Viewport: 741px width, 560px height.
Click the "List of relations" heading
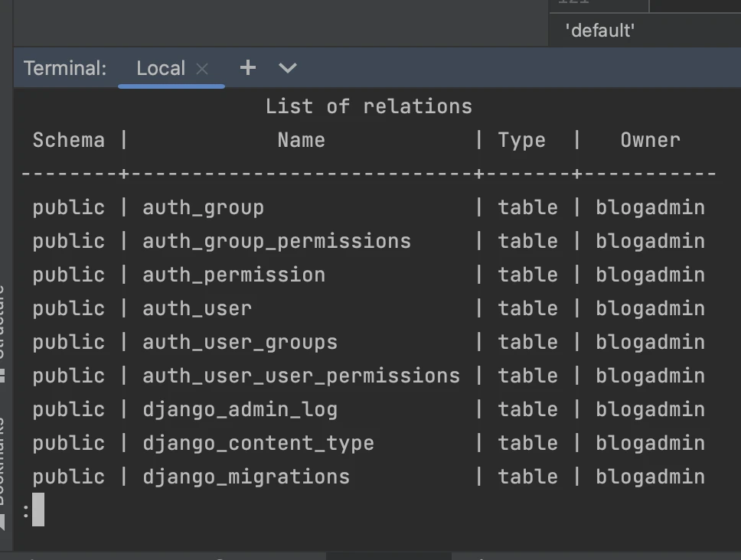(x=368, y=106)
